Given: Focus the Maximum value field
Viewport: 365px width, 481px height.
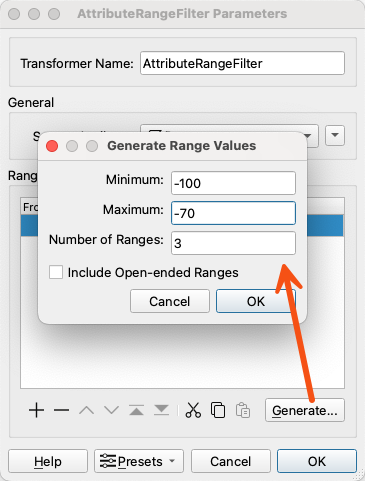Looking at the screenshot, I should (x=233, y=213).
